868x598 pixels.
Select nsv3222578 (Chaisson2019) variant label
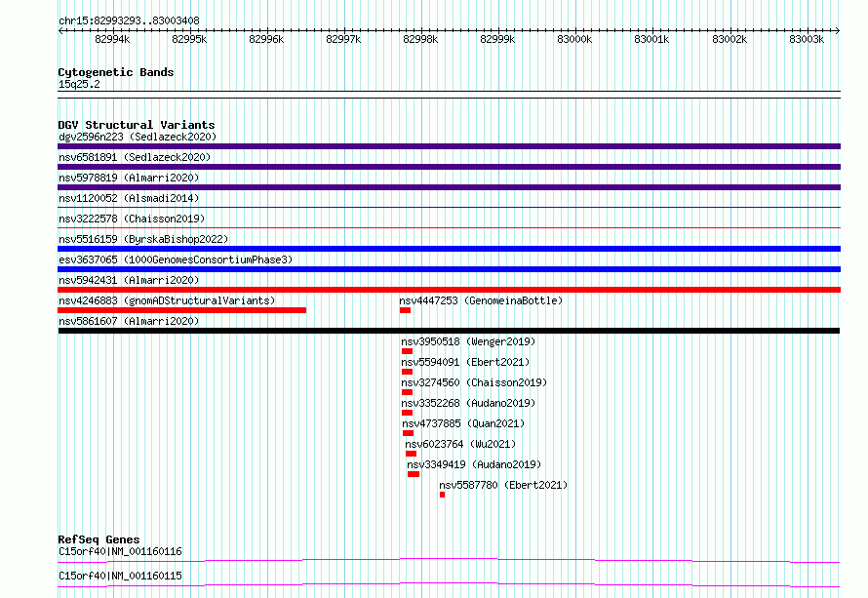tap(132, 219)
